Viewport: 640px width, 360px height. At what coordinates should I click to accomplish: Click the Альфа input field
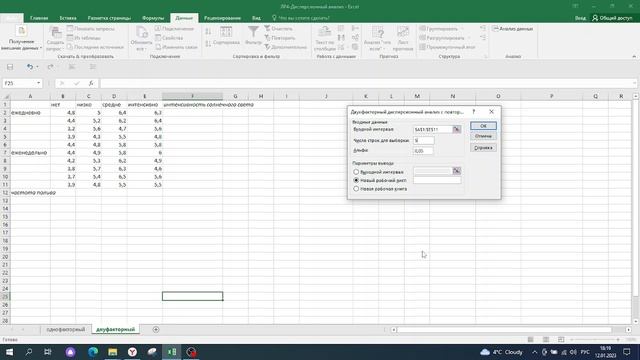pyautogui.click(x=423, y=151)
